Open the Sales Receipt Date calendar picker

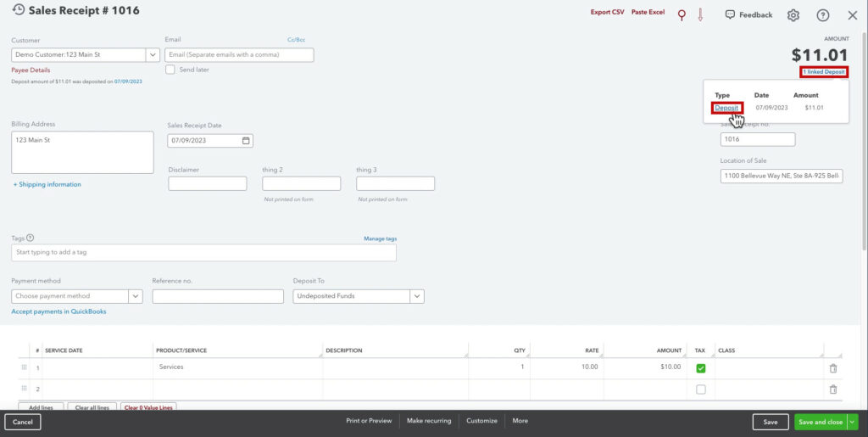tap(246, 141)
